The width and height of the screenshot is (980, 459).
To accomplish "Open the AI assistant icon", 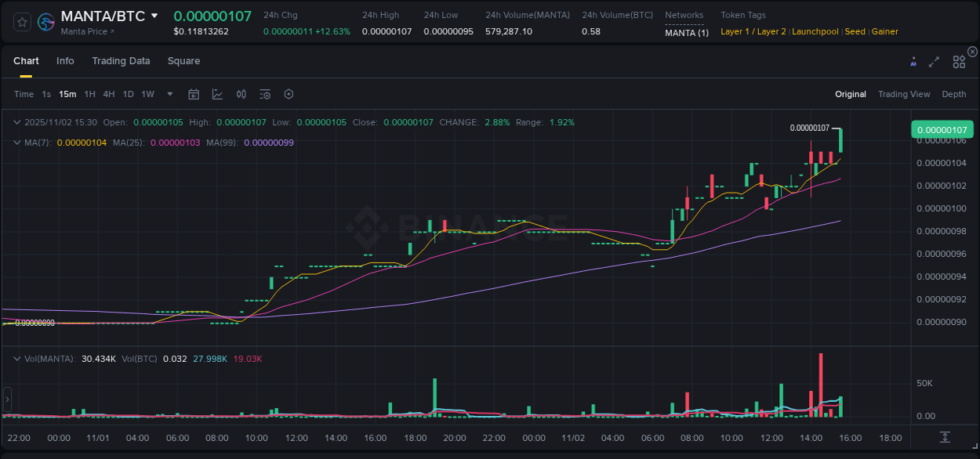I will click(913, 62).
